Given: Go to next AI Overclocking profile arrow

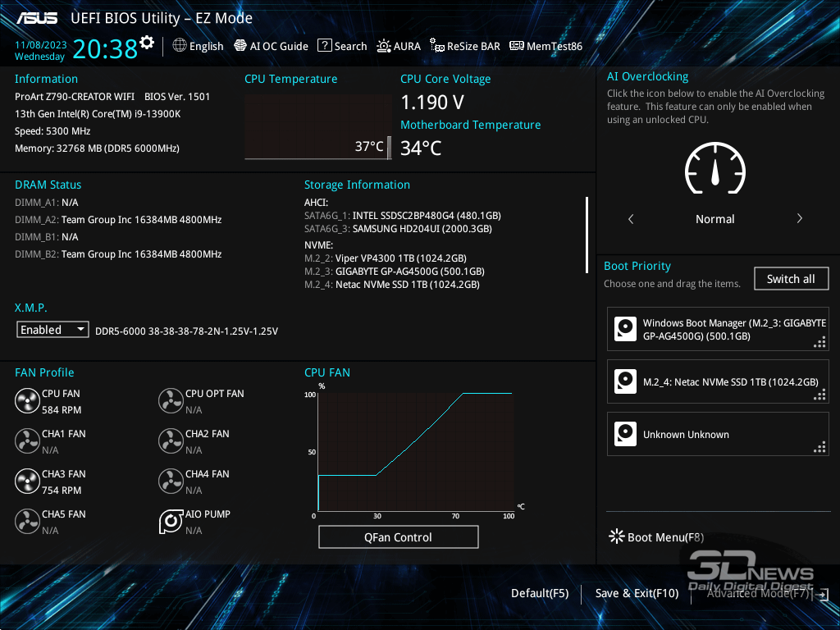Looking at the screenshot, I should coord(799,218).
